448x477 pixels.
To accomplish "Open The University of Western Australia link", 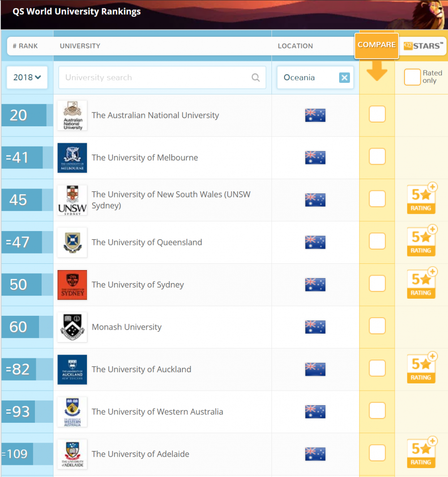I will 157,412.
